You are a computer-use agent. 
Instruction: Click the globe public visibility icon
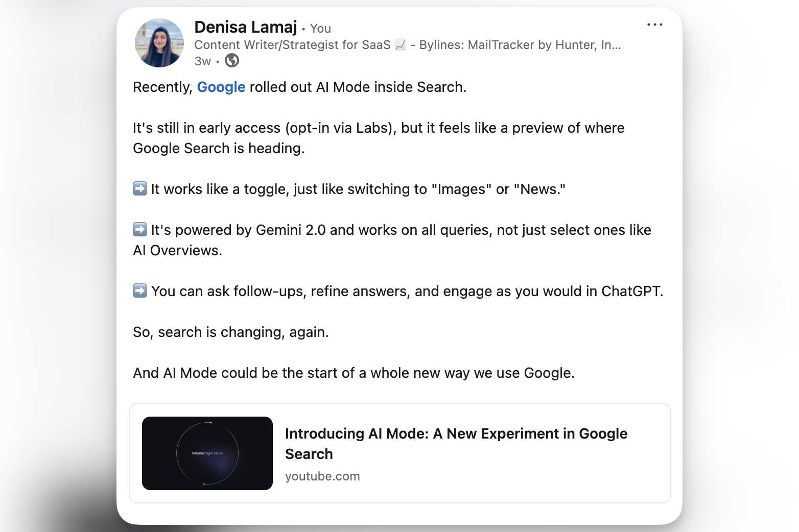pyautogui.click(x=232, y=61)
